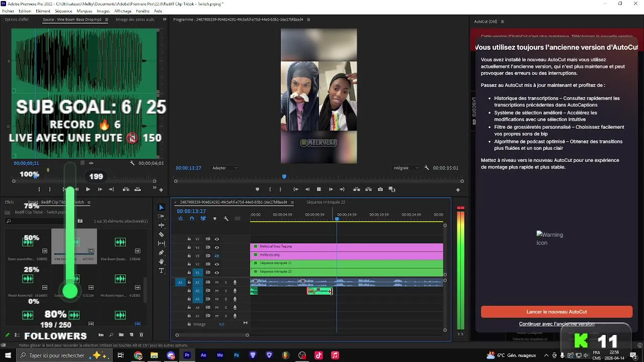Click Continuer avec l'ancienne version link
The width and height of the screenshot is (644, 362).
(x=556, y=324)
